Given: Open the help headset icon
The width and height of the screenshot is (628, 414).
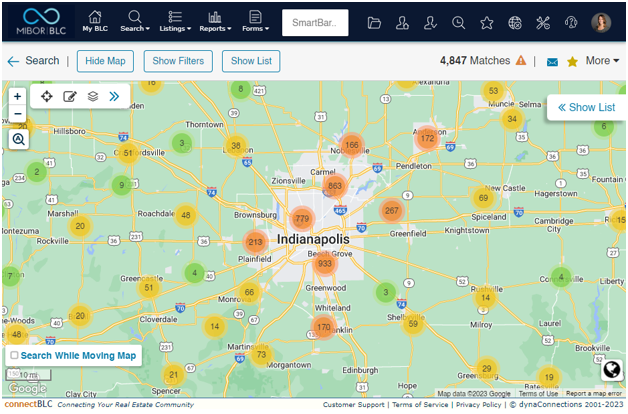Looking at the screenshot, I should [571, 23].
